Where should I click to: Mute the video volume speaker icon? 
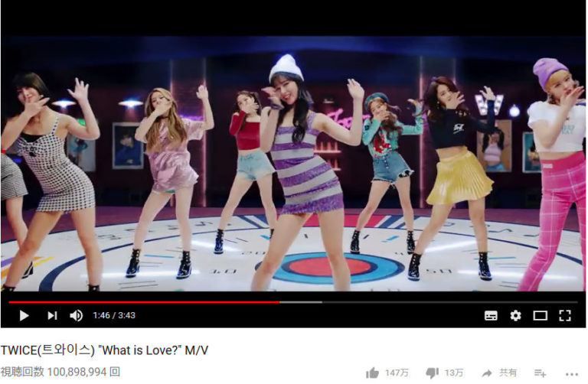[76, 315]
